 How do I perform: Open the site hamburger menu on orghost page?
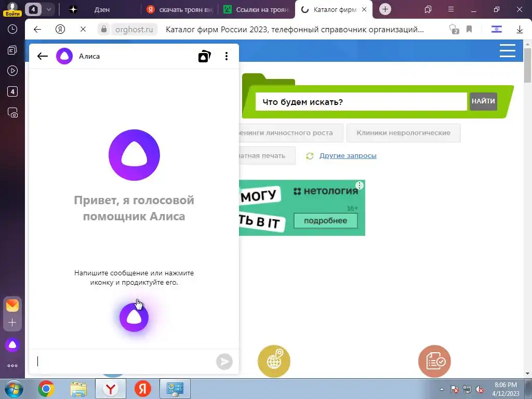click(507, 51)
